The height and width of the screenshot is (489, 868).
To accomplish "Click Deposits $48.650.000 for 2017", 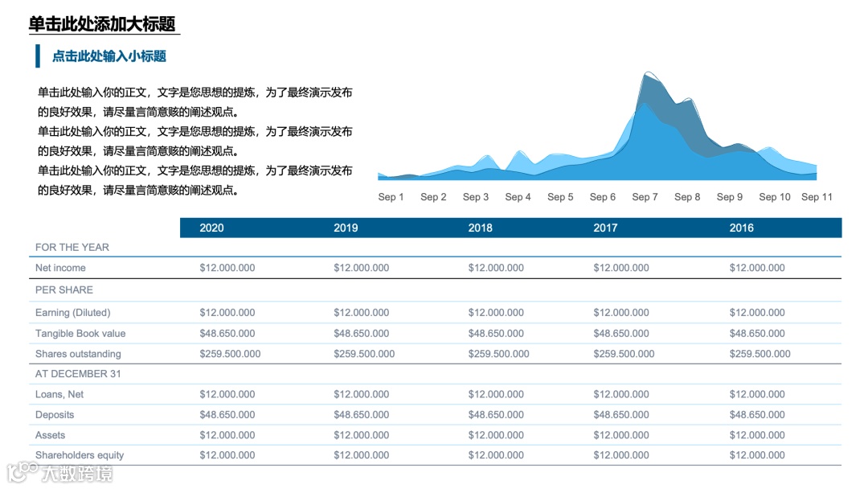I will 621,415.
